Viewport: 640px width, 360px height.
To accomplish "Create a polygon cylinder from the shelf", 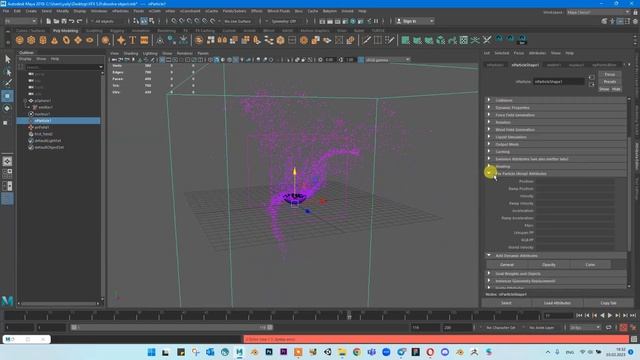I will click(43, 40).
